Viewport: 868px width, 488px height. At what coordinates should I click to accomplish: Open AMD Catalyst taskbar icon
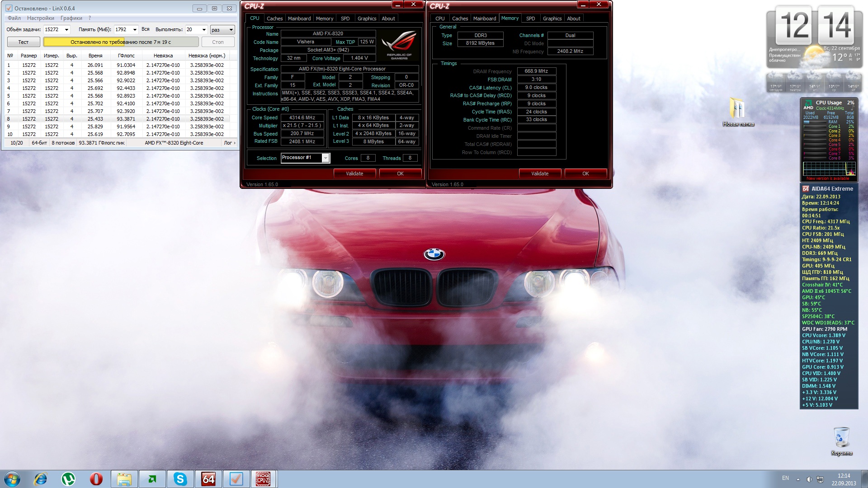152,479
